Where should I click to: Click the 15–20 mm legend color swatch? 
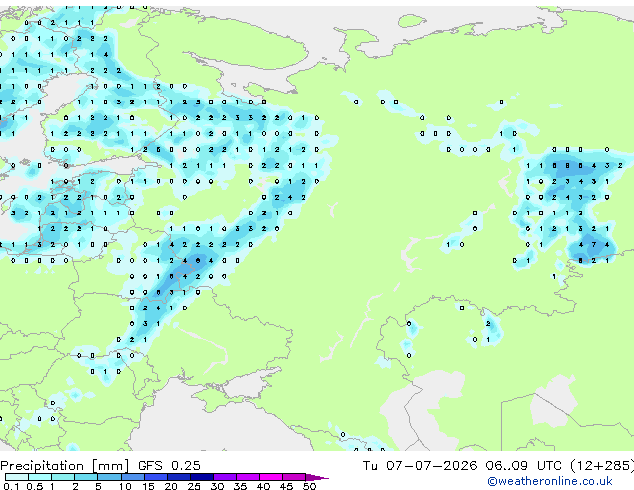point(156,477)
